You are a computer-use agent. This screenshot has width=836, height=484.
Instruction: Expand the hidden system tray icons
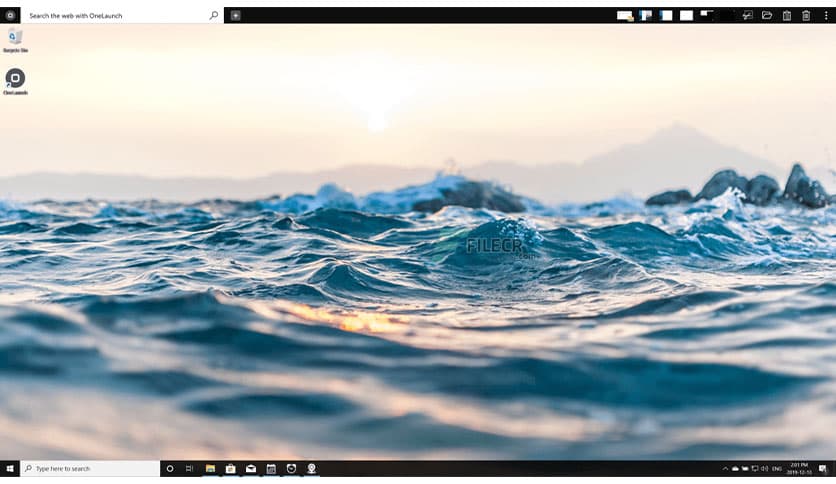(x=726, y=468)
